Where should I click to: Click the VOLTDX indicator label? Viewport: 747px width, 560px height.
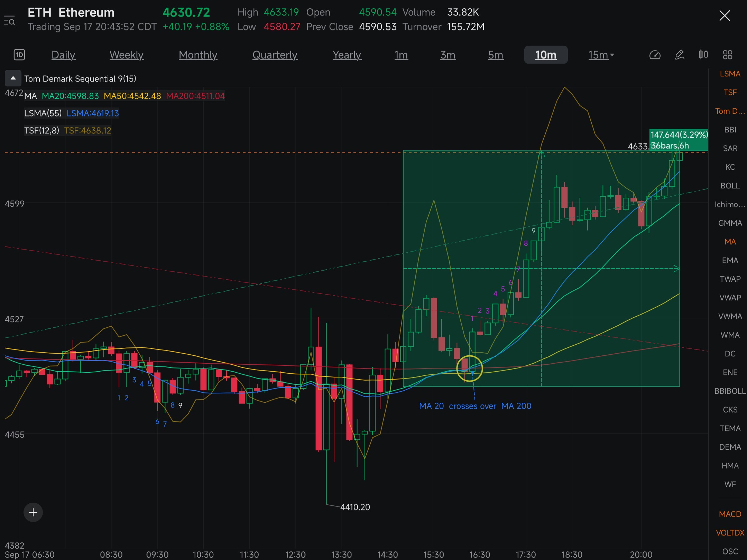(x=730, y=533)
